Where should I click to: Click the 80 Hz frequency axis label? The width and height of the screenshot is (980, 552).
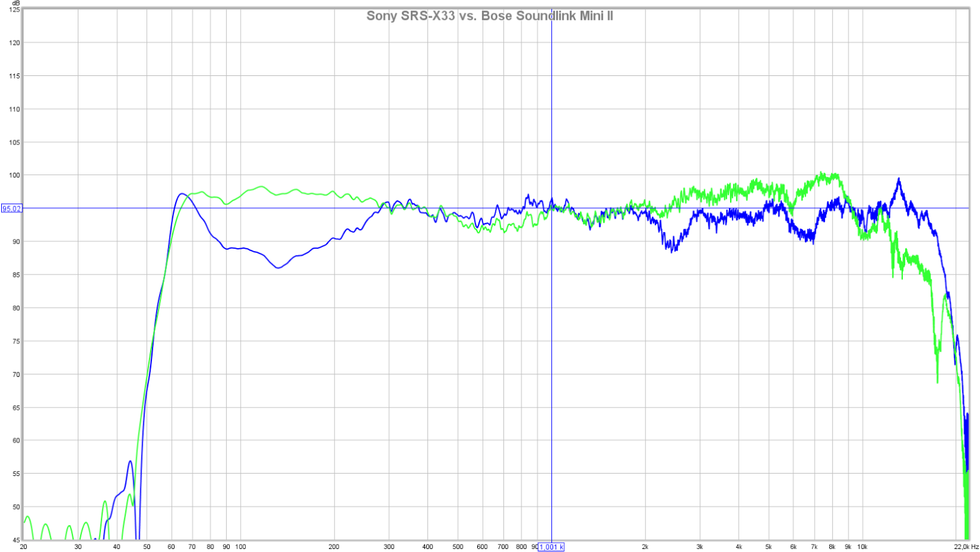(x=210, y=546)
